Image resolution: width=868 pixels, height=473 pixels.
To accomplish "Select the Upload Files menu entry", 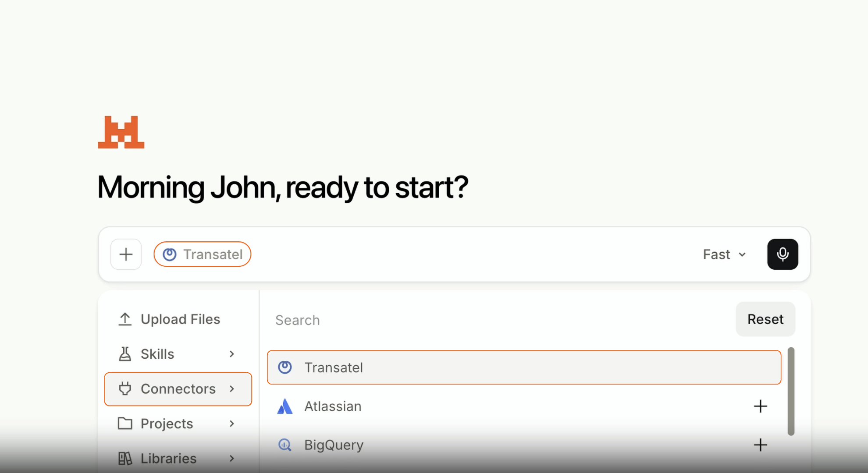I will (x=178, y=319).
